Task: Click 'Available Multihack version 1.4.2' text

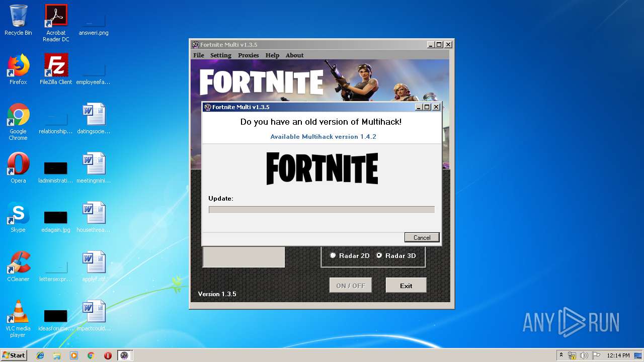Action: click(x=323, y=137)
